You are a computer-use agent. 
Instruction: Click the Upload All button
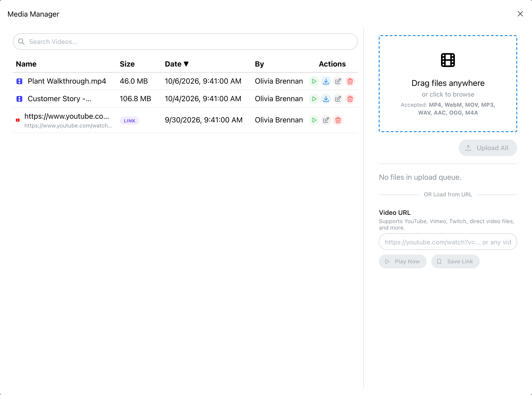click(488, 148)
